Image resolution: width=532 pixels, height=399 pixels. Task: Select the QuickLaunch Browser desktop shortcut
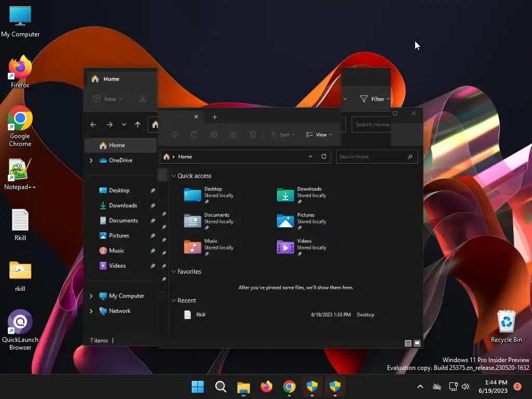coord(20,330)
